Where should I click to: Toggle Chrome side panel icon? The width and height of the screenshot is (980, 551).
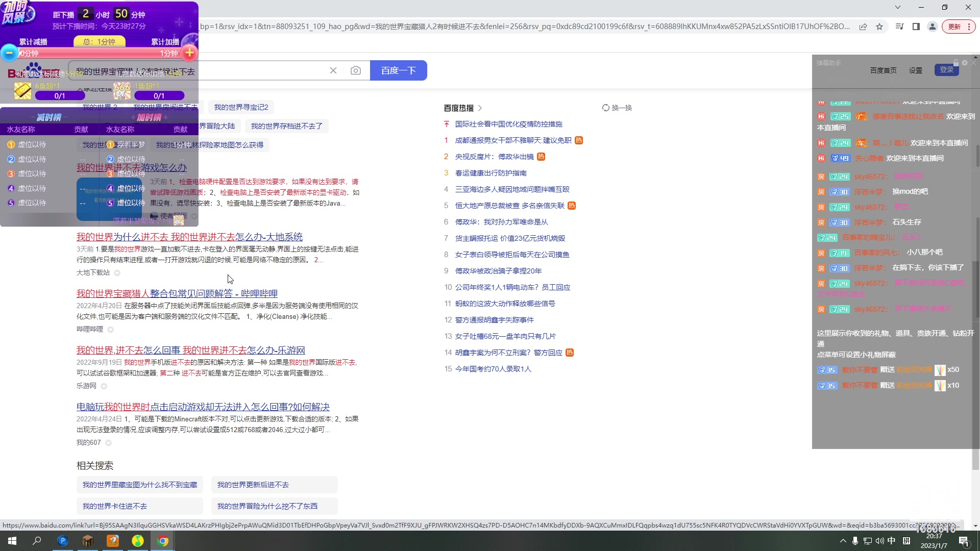(x=916, y=27)
